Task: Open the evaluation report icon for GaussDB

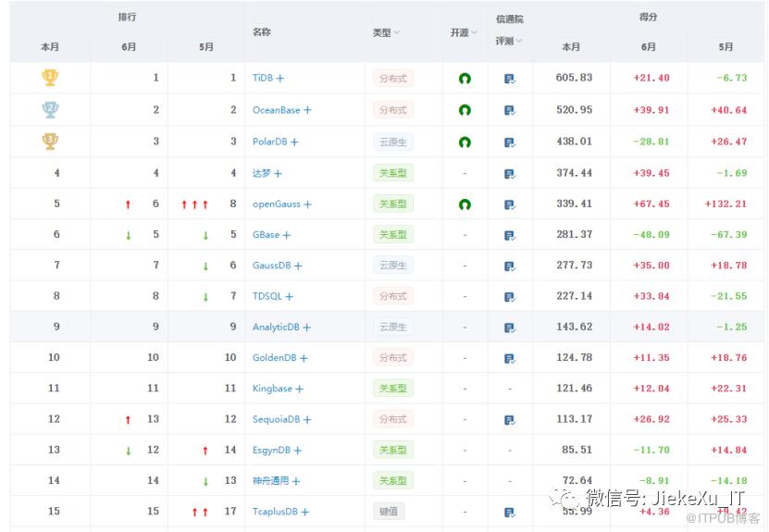Action: [x=510, y=266]
